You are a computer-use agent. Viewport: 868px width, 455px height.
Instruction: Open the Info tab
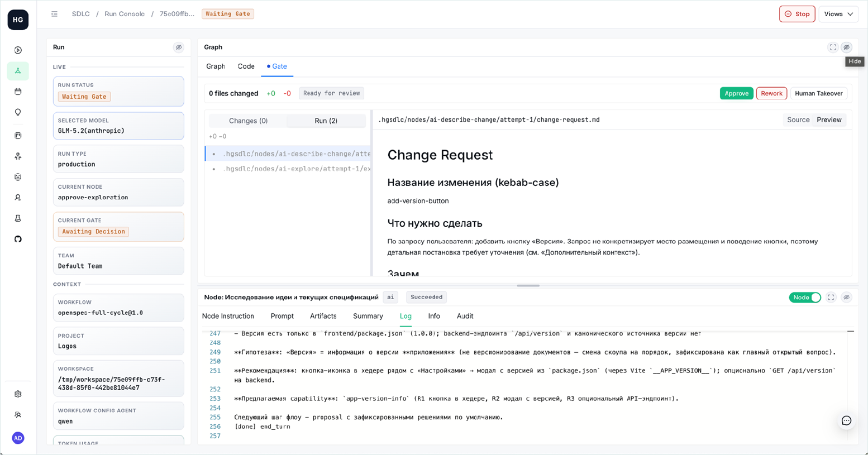pos(434,316)
